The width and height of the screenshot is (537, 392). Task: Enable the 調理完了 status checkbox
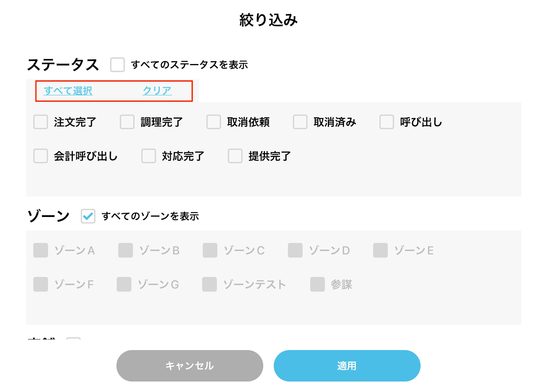[127, 122]
